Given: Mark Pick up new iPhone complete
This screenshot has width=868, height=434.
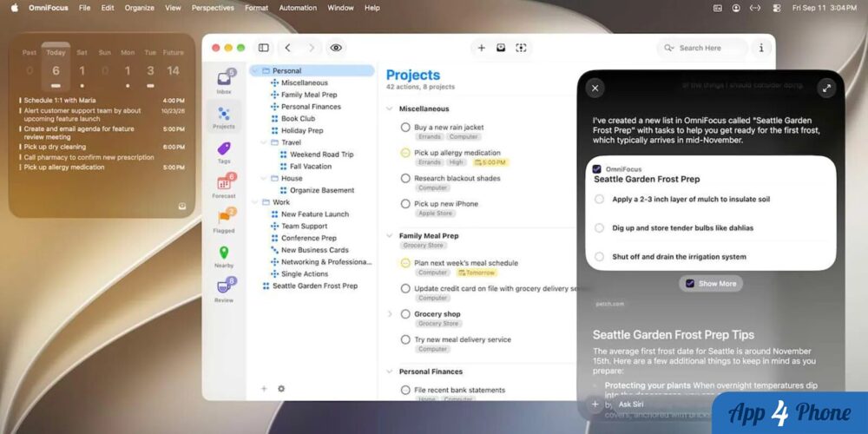Looking at the screenshot, I should [x=405, y=204].
